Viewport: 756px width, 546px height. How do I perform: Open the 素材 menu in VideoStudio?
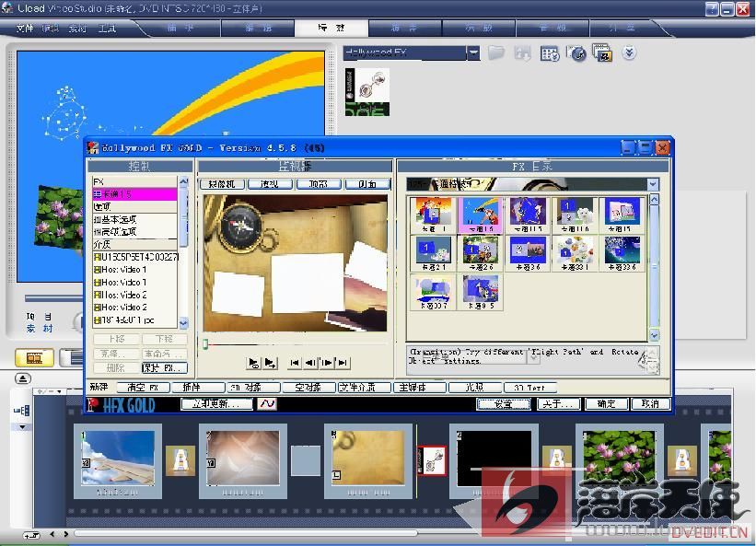pyautogui.click(x=77, y=28)
